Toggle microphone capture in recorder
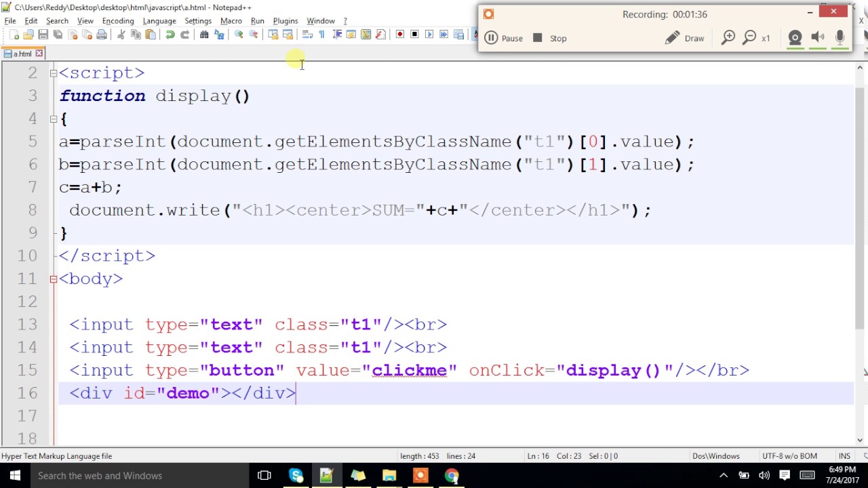Image resolution: width=868 pixels, height=488 pixels. click(x=840, y=38)
